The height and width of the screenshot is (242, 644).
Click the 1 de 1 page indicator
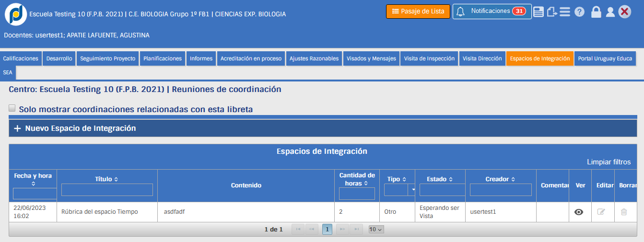pyautogui.click(x=274, y=230)
